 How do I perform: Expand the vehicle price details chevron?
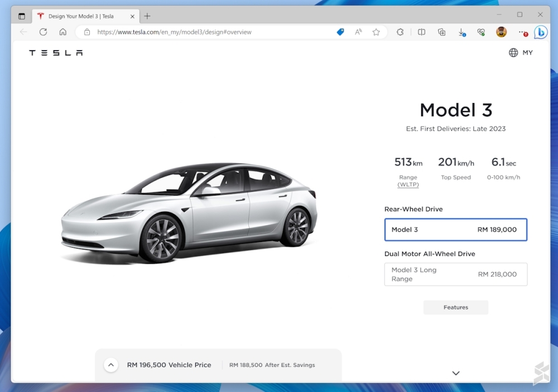point(111,365)
